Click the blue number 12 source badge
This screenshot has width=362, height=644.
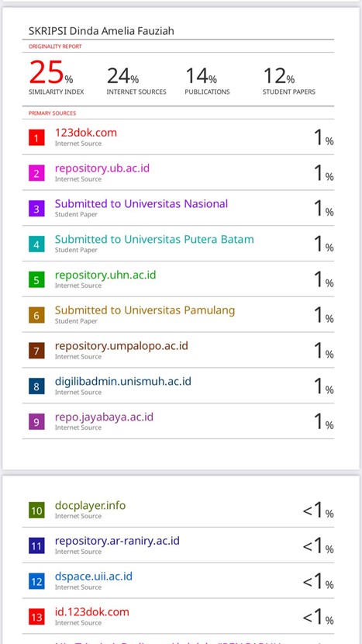coord(36,581)
